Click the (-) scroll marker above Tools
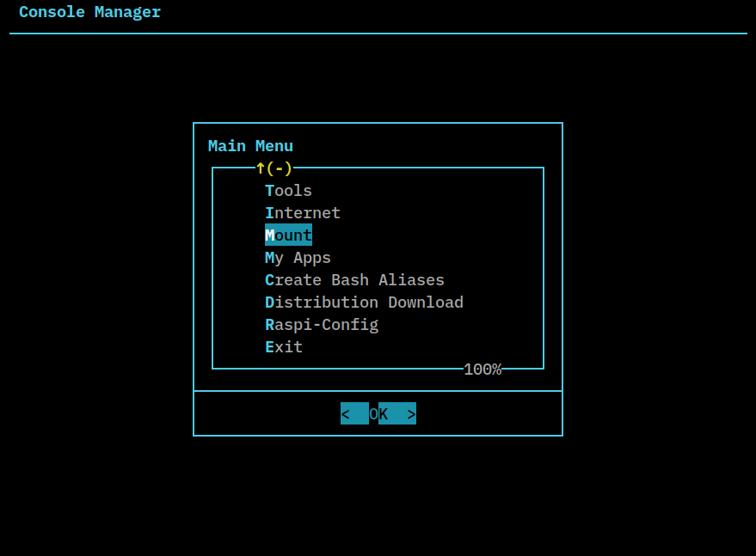756x556 pixels. click(278, 168)
